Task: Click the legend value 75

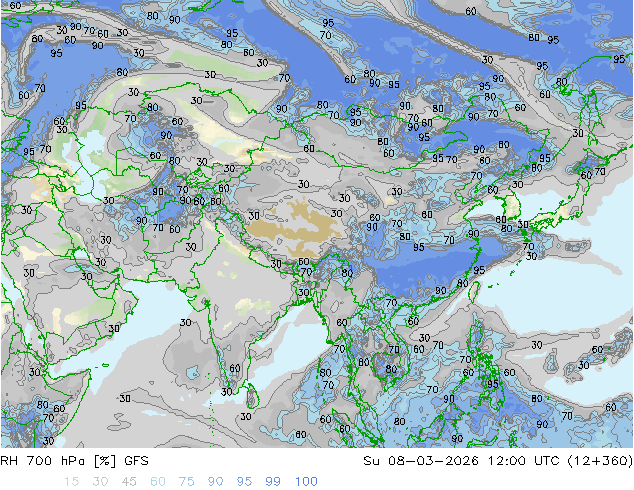Action: 186,482
